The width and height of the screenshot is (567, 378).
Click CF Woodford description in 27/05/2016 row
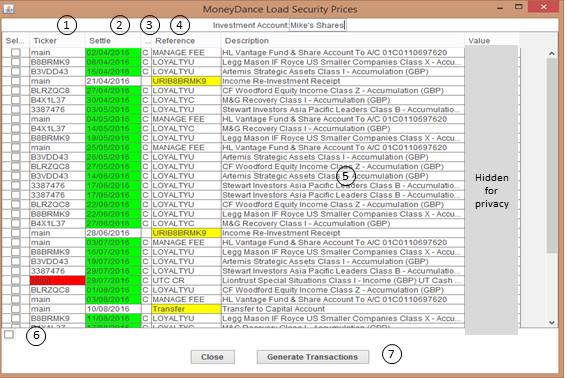tap(343, 166)
